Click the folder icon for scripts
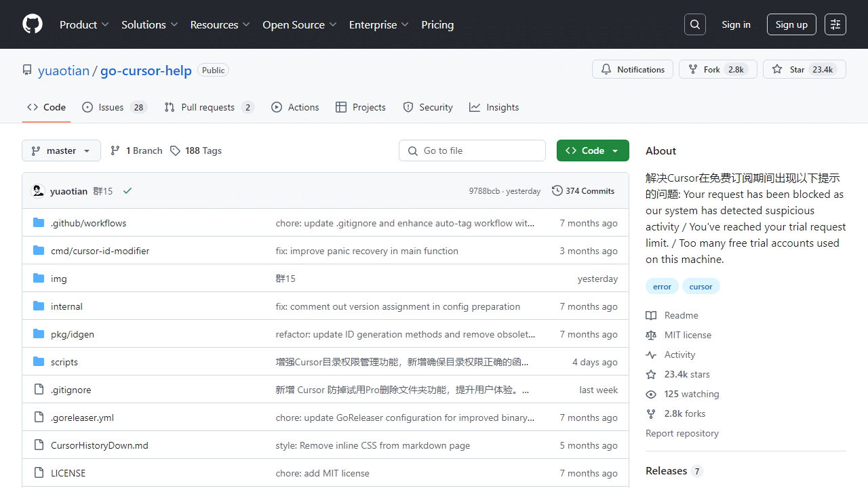This screenshot has height=488, width=868. click(x=39, y=362)
